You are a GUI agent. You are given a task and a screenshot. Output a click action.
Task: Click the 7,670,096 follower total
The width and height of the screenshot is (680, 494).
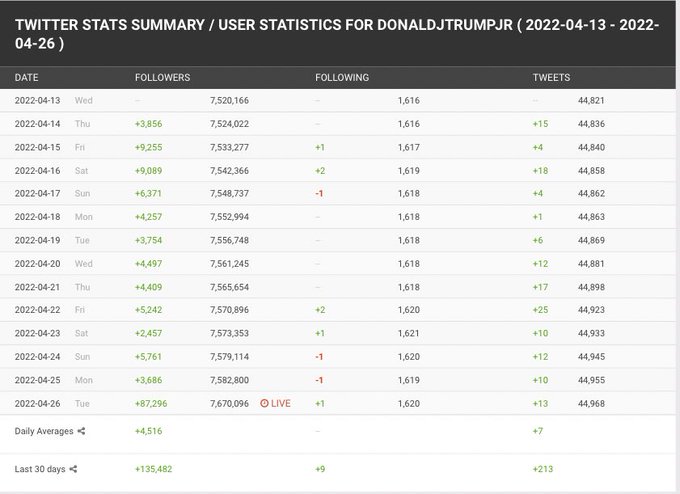tap(229, 403)
